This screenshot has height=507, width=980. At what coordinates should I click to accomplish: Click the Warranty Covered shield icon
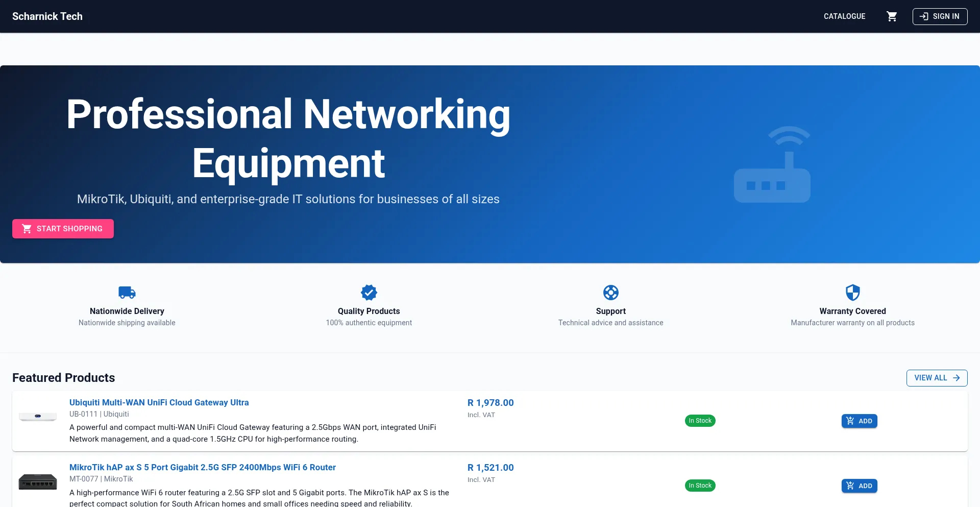pyautogui.click(x=853, y=293)
